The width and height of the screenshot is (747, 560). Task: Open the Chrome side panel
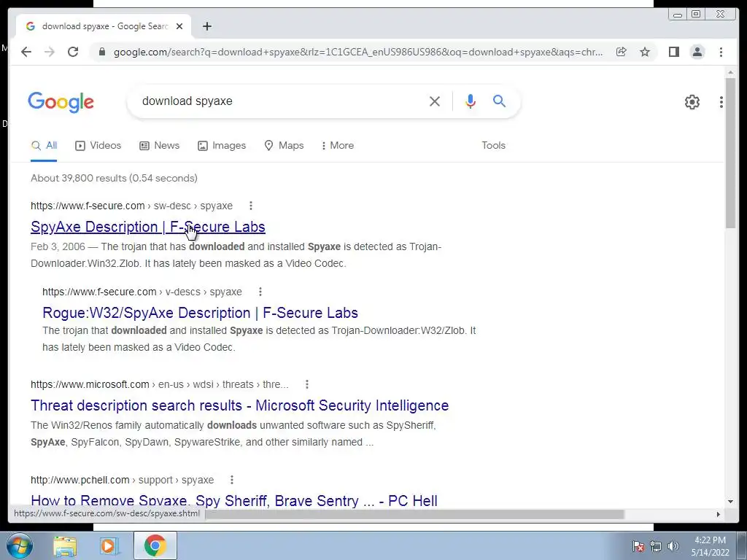pos(673,52)
